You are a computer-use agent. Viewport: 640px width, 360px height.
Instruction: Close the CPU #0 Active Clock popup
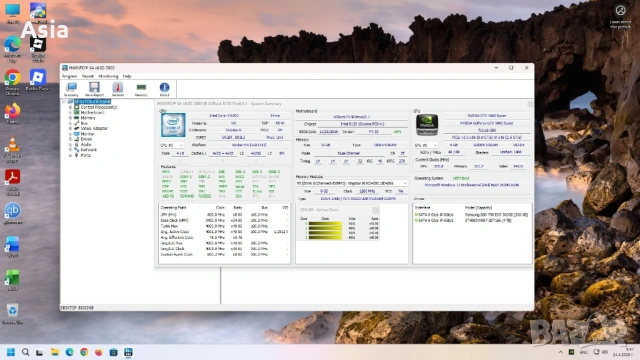coord(375,210)
